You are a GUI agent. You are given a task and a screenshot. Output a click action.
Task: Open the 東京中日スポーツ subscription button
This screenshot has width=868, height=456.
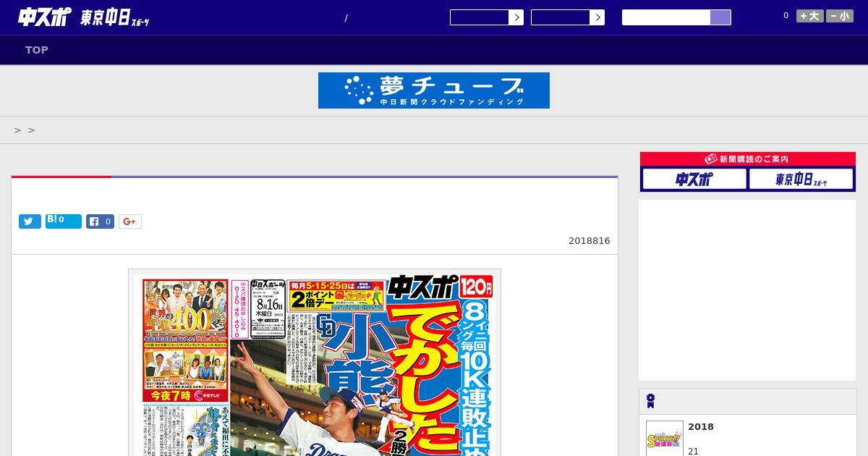coord(801,179)
